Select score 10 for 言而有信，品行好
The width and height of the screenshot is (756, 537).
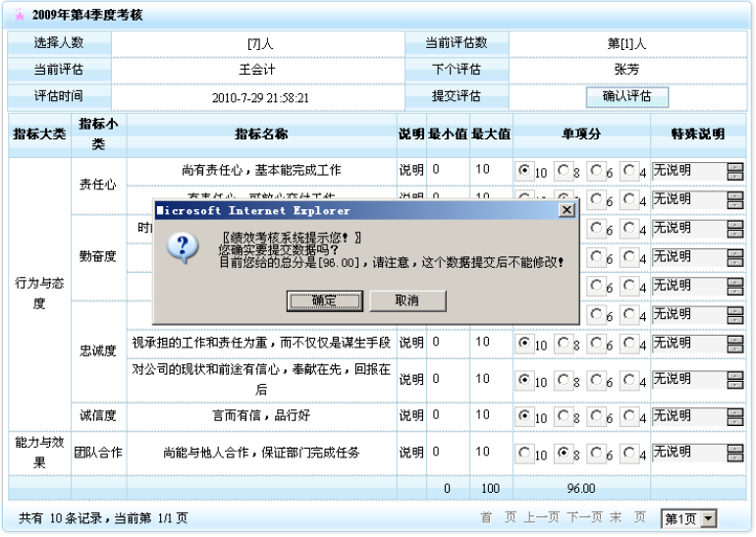coord(524,415)
